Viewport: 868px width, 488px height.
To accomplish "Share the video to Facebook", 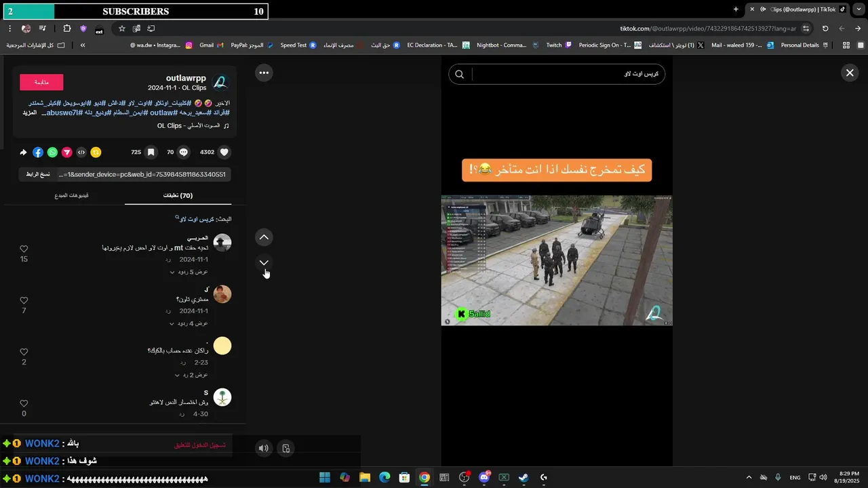I will (38, 152).
